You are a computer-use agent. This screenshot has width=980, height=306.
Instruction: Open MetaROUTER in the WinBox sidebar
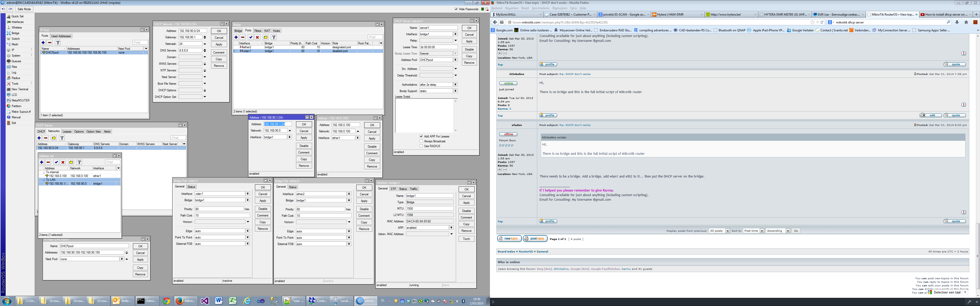point(20,100)
